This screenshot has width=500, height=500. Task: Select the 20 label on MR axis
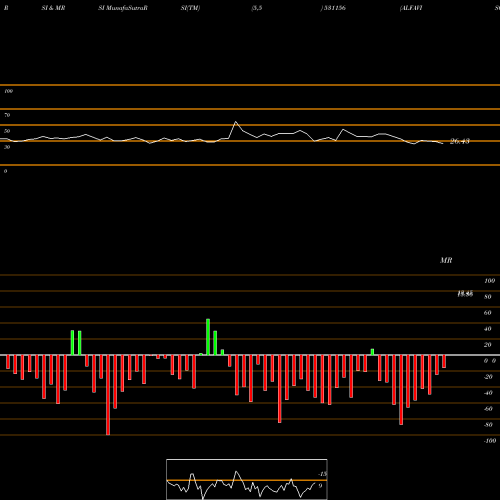(488, 345)
